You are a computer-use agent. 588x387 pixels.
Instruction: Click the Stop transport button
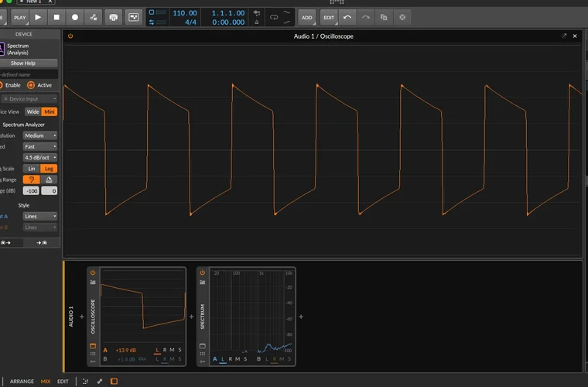[56, 16]
